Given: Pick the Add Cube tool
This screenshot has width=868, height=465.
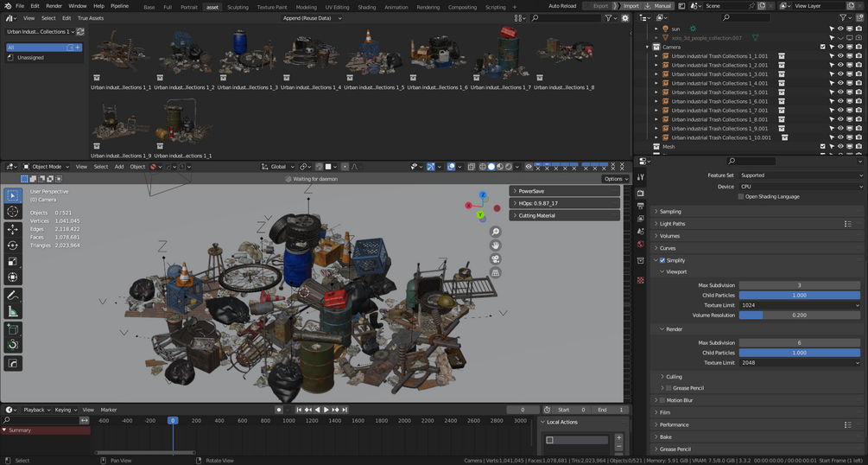Looking at the screenshot, I should click(13, 330).
